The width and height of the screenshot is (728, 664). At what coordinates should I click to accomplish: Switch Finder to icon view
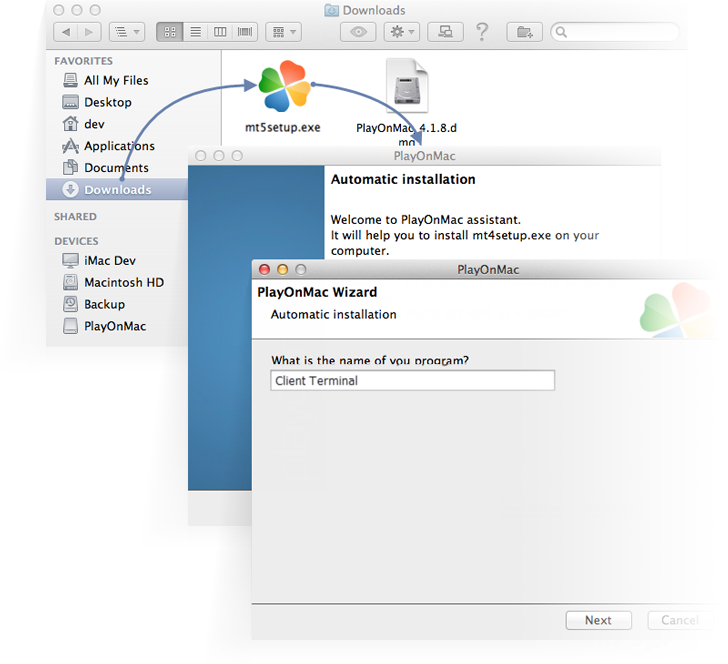click(170, 32)
